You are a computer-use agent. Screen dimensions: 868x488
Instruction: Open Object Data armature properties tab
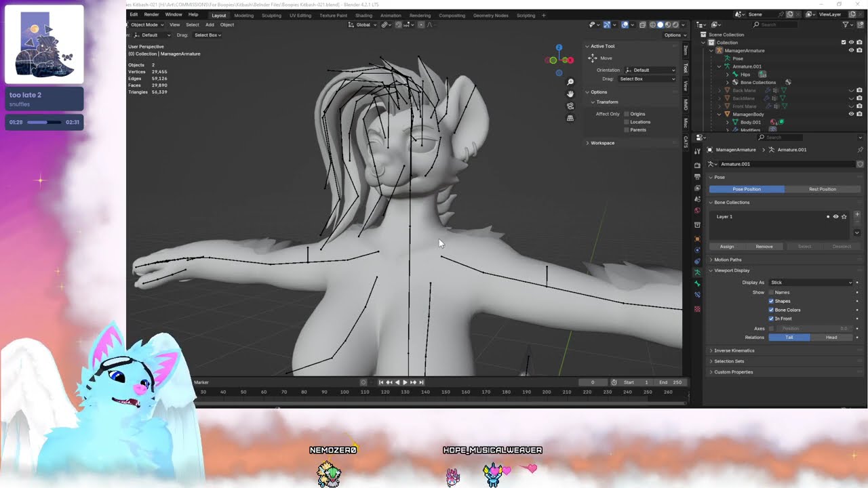[697, 272]
